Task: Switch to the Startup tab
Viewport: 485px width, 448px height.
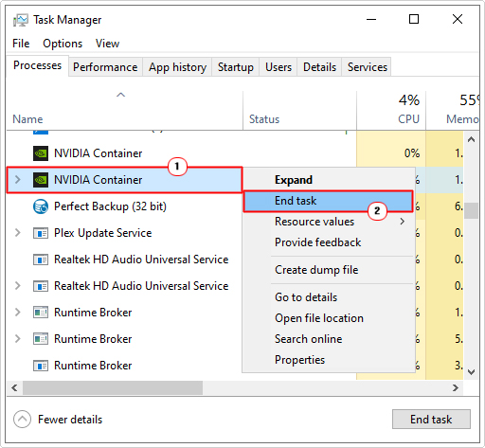Action: tap(236, 67)
